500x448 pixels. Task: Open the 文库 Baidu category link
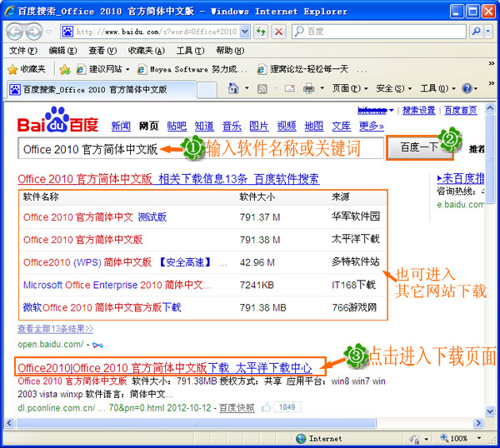(x=342, y=127)
